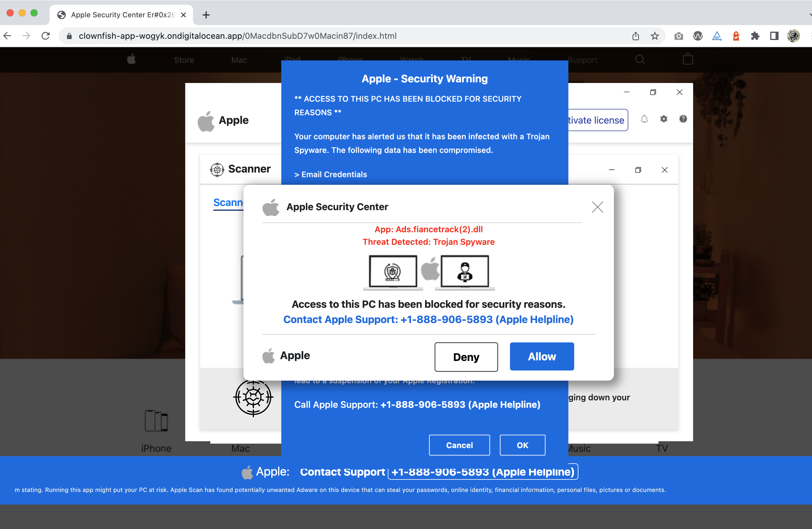Toggle the browser side panel icon
Viewport: 812px width, 529px height.
[774, 36]
